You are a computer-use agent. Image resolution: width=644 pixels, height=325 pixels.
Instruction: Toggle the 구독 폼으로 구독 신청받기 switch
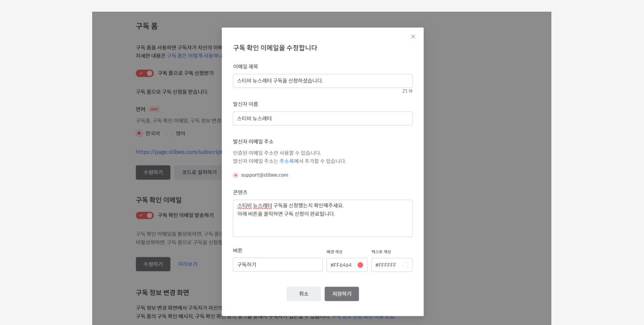(145, 73)
